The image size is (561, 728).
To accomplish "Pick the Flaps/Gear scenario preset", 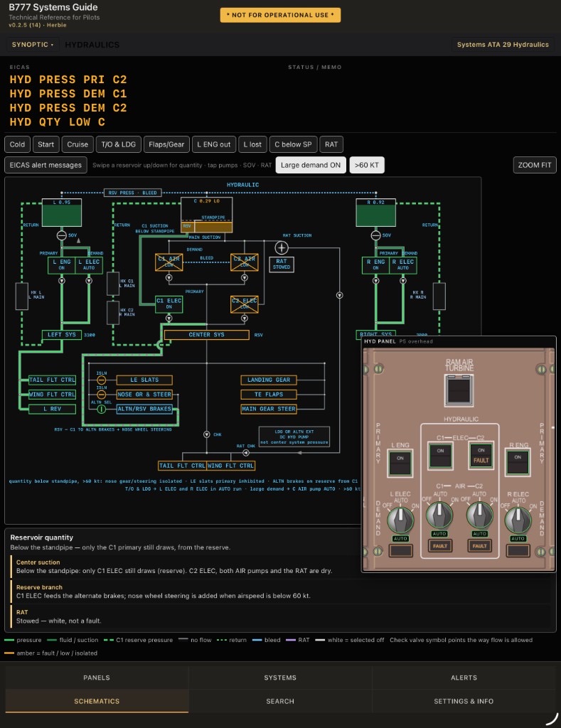I will (x=166, y=144).
